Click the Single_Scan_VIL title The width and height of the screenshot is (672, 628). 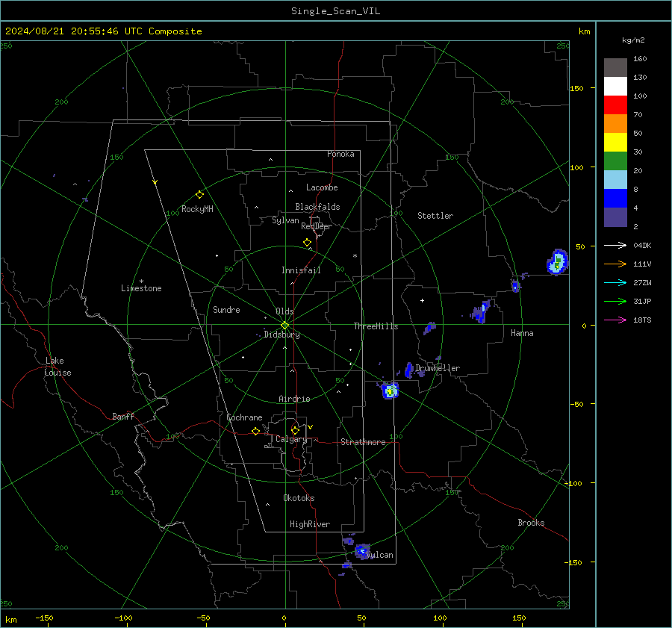pos(335,11)
